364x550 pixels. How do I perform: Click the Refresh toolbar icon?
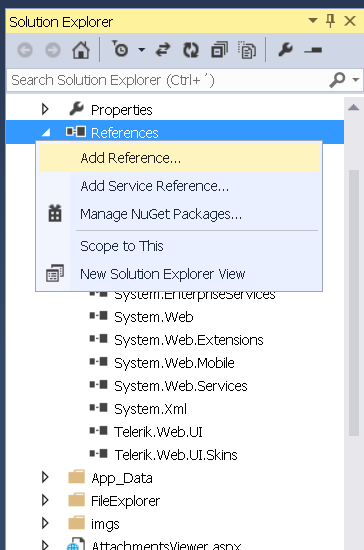pyautogui.click(x=191, y=50)
